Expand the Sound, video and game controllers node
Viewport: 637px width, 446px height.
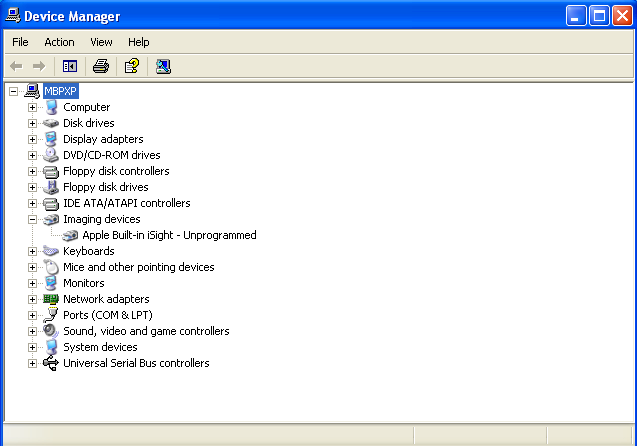point(32,331)
